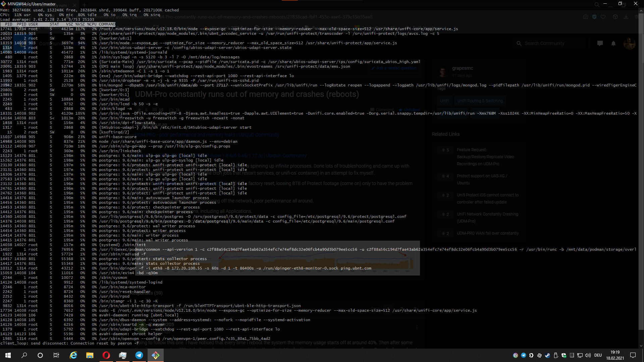Open the chat messages icon on the forum
This screenshot has width=644, height=362.
pyautogui.click(x=600, y=43)
